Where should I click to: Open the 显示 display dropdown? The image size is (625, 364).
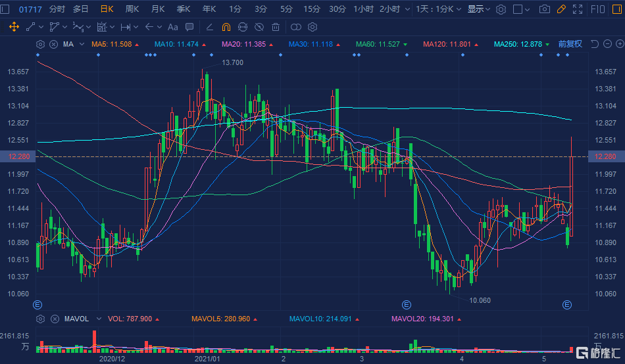[478, 9]
